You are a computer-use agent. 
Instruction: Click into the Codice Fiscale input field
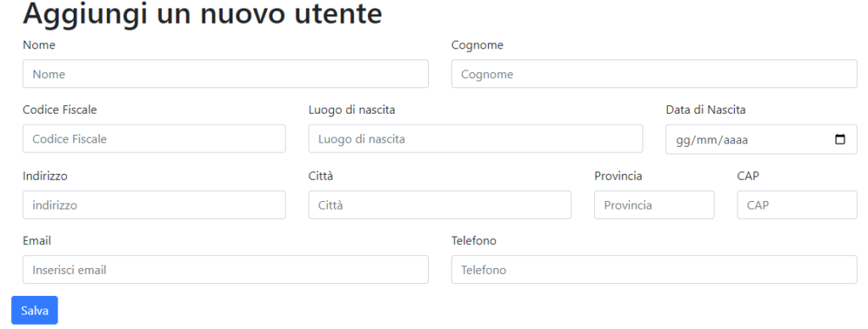pos(154,138)
